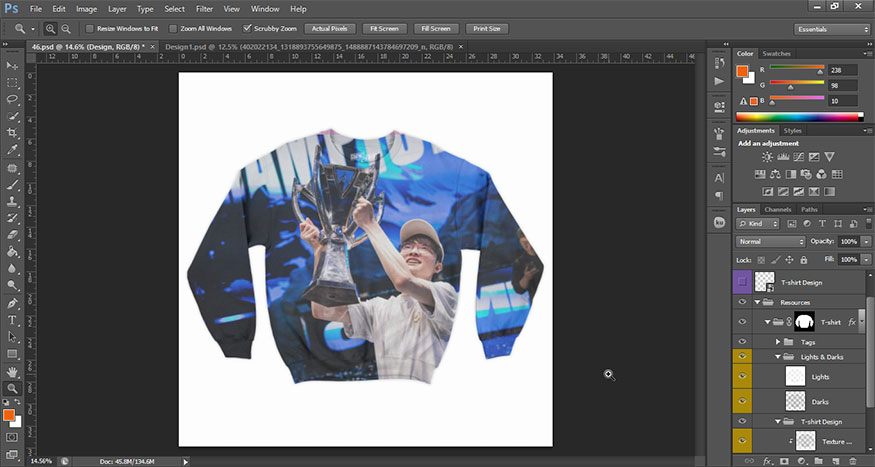Add a Channel Mixer adjustment

[821, 175]
